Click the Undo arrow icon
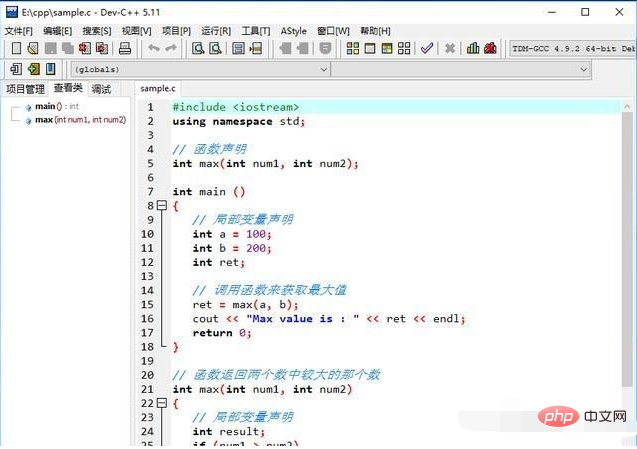Screen dimensions: 637x449 (x=153, y=48)
